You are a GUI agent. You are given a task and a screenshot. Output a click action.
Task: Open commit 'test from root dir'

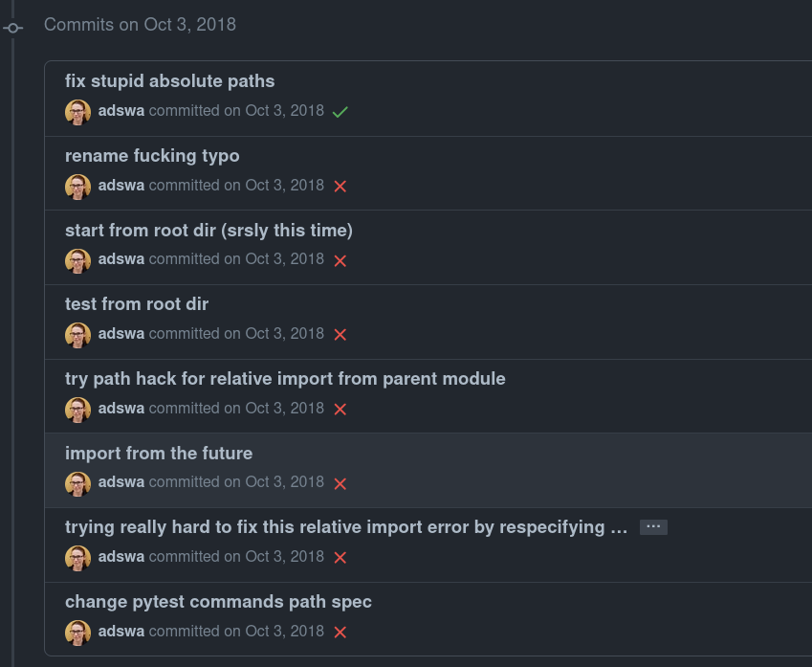[x=137, y=304]
